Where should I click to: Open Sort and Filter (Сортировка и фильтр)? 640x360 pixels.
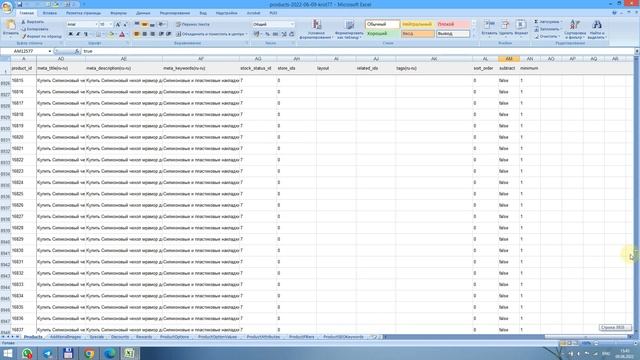click(x=575, y=29)
